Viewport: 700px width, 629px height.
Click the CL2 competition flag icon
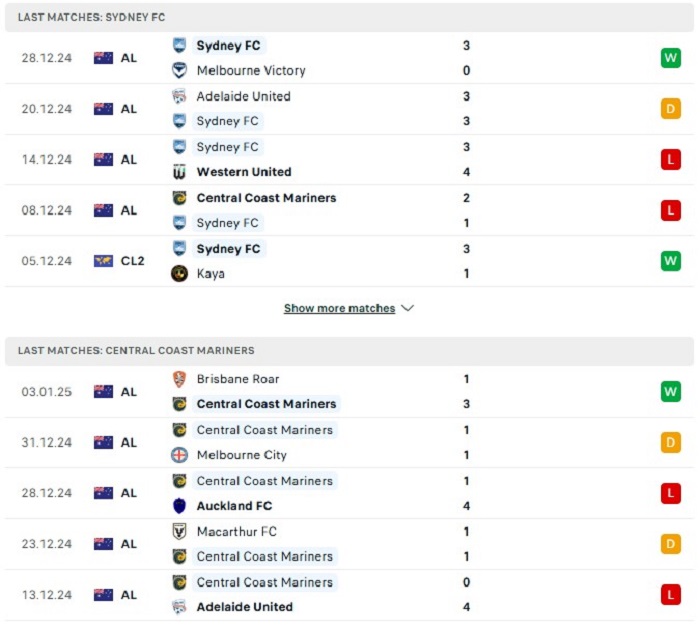(103, 261)
